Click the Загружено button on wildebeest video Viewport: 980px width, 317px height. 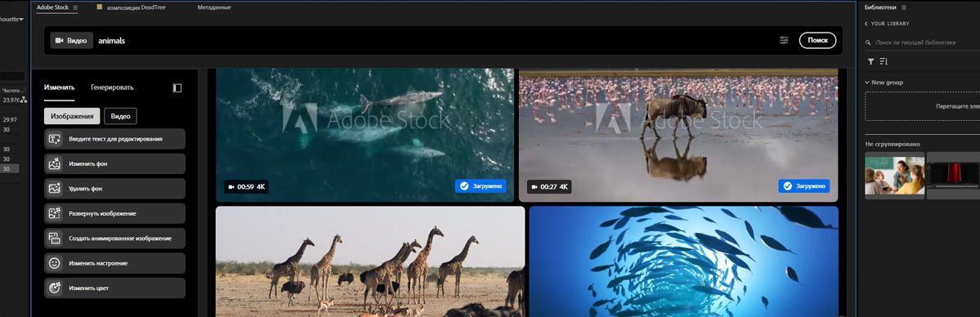click(803, 186)
